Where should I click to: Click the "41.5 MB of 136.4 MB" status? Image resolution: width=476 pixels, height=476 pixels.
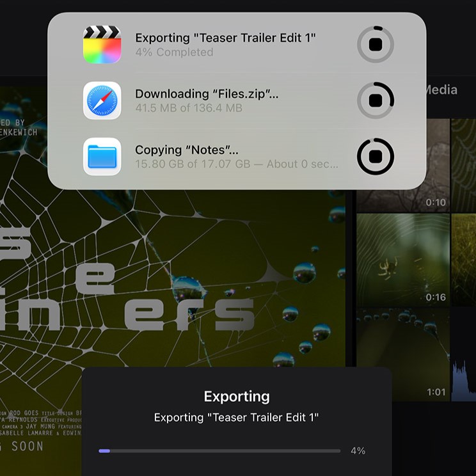pyautogui.click(x=189, y=109)
